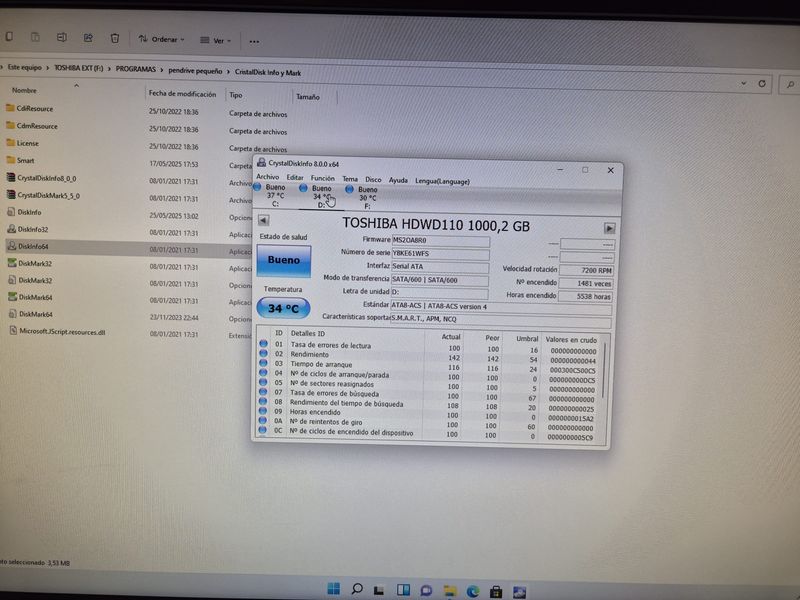The height and width of the screenshot is (600, 800).
Task: Open the Ordenar dropdown in Explorer
Action: click(162, 39)
